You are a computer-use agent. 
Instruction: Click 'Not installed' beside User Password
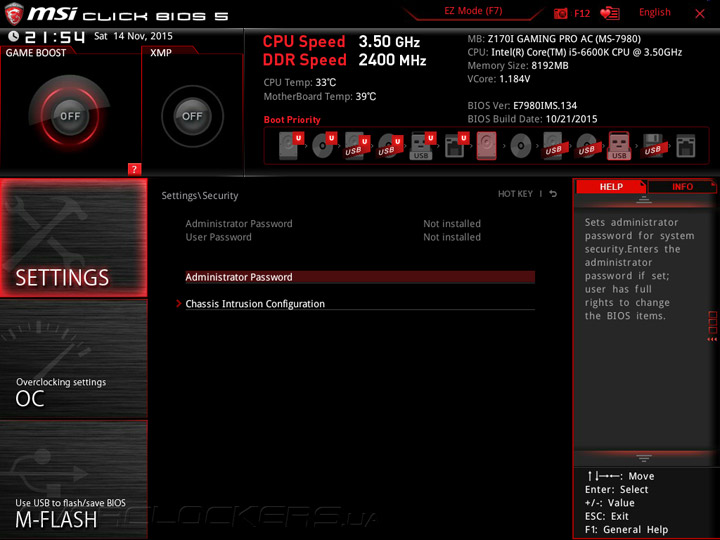452,237
